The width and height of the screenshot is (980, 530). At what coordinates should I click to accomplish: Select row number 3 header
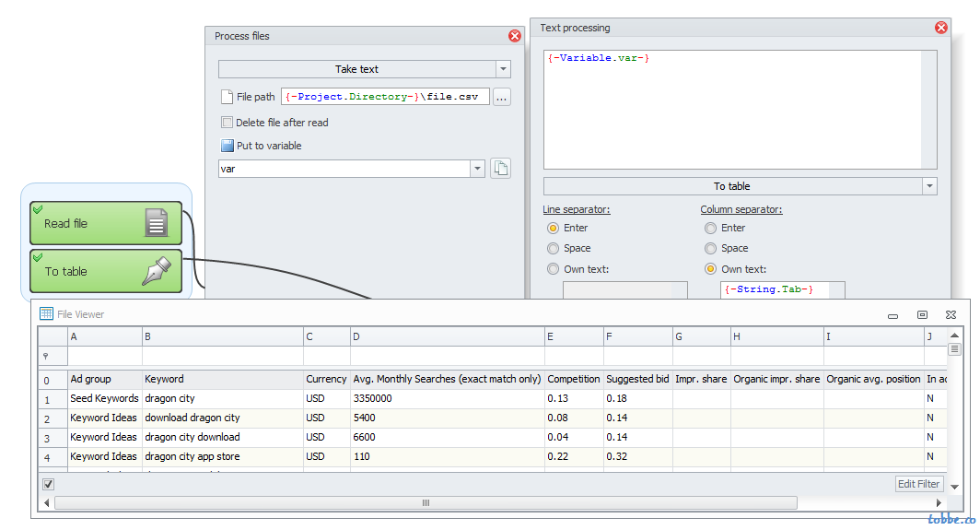pos(53,438)
